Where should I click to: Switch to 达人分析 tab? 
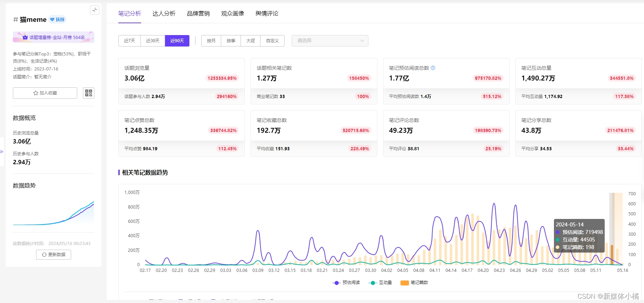[164, 14]
